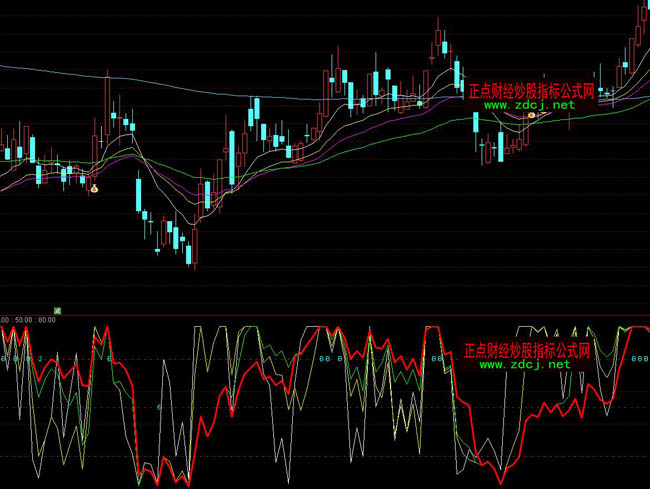Click the "BB" marker at the indicator panel center
The height and width of the screenshot is (489, 650).
point(323,357)
